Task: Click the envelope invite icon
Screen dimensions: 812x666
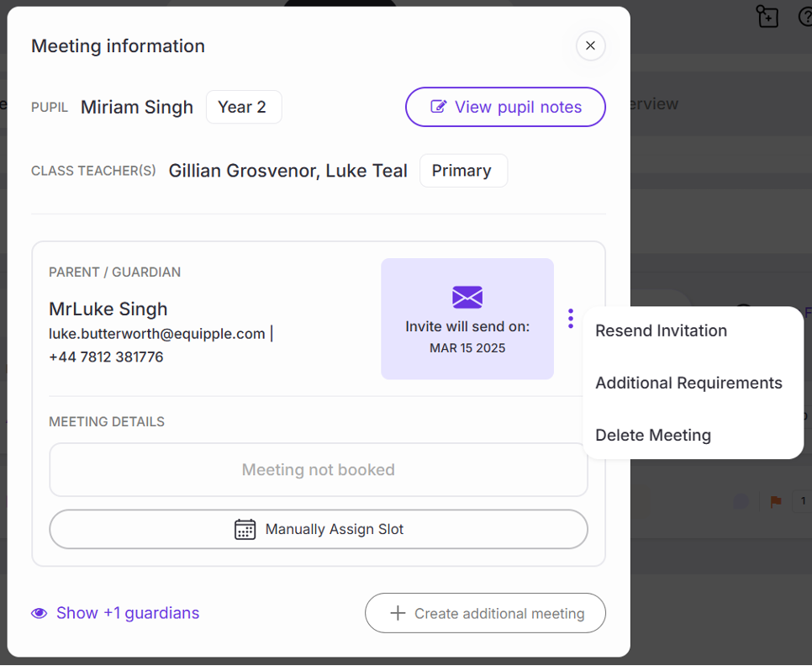Action: (x=467, y=297)
